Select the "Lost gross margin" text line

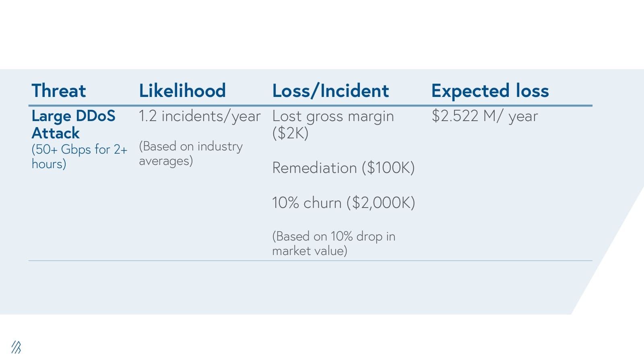tap(333, 116)
